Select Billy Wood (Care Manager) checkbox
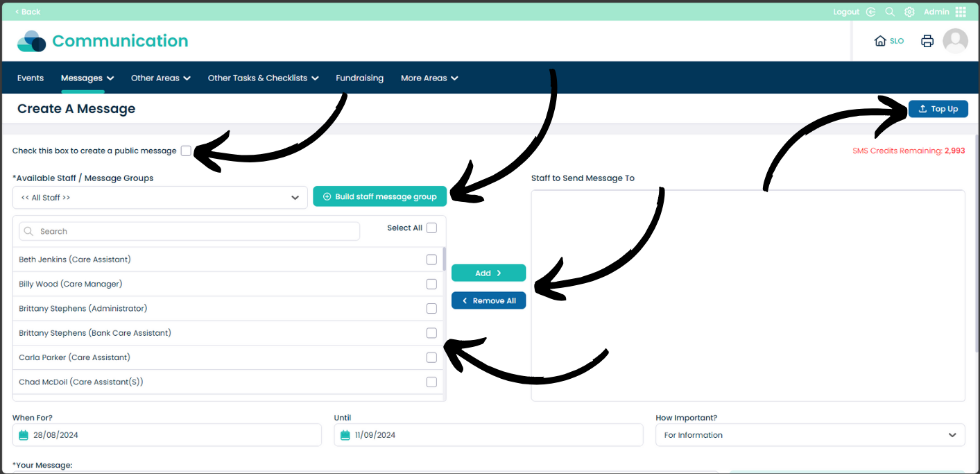Viewport: 980px width, 476px height. (431, 284)
